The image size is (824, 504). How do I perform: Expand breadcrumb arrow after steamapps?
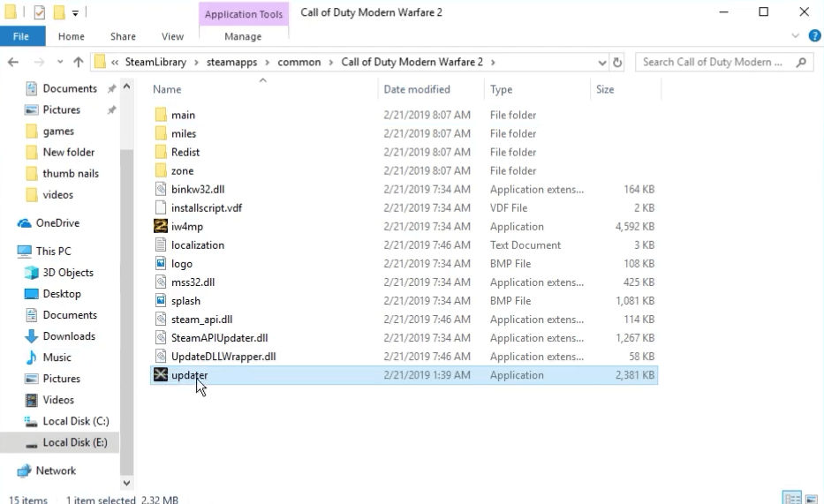pos(267,63)
